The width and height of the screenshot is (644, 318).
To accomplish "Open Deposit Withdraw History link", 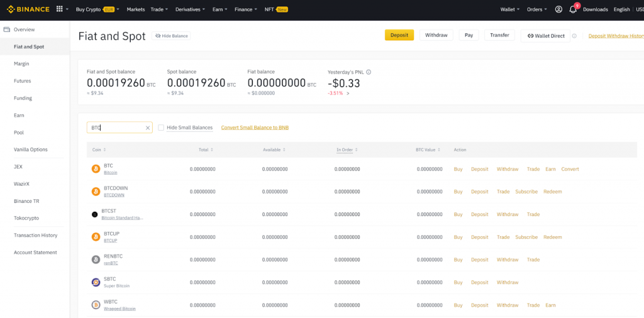I will point(616,36).
